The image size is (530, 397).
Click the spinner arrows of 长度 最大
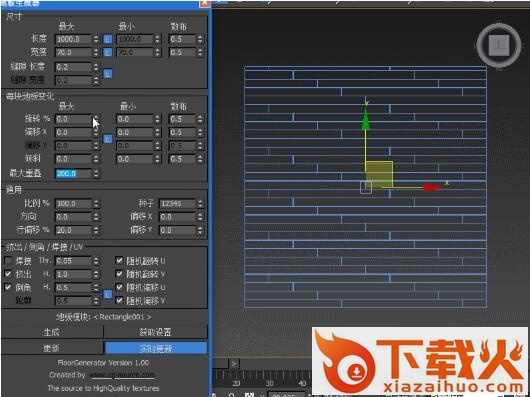(x=96, y=39)
